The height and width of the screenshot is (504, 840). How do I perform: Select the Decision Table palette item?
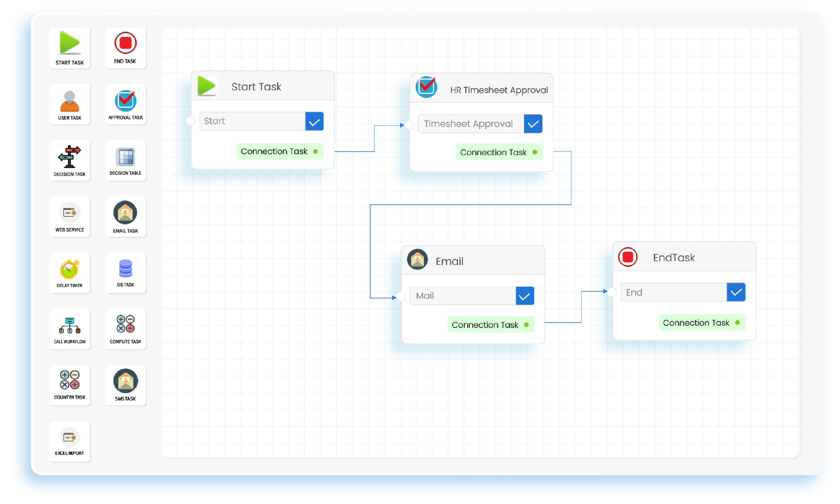[125, 160]
